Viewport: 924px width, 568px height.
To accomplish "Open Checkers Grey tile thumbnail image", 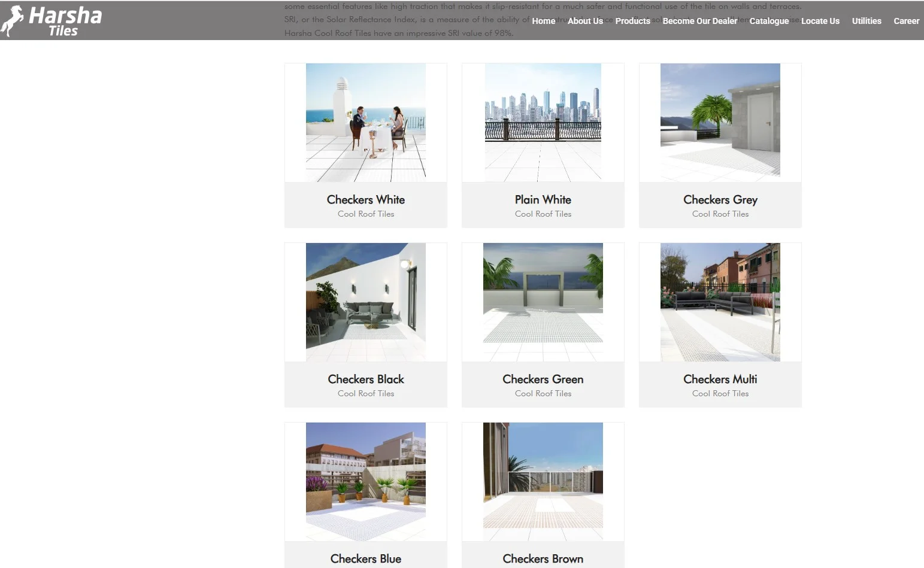I will (x=720, y=123).
